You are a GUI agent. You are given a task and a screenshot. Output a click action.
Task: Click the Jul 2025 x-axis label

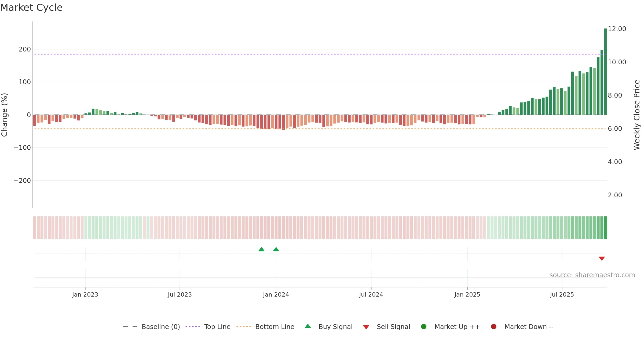pos(562,295)
